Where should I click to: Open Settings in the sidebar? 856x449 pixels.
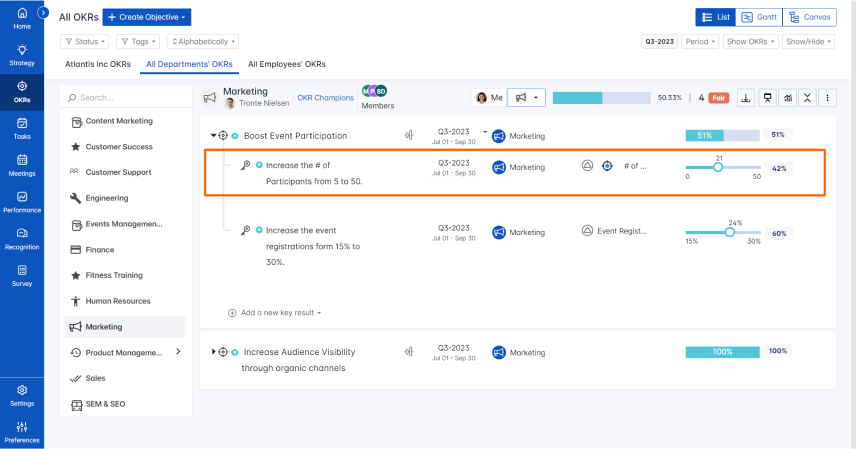tap(22, 396)
